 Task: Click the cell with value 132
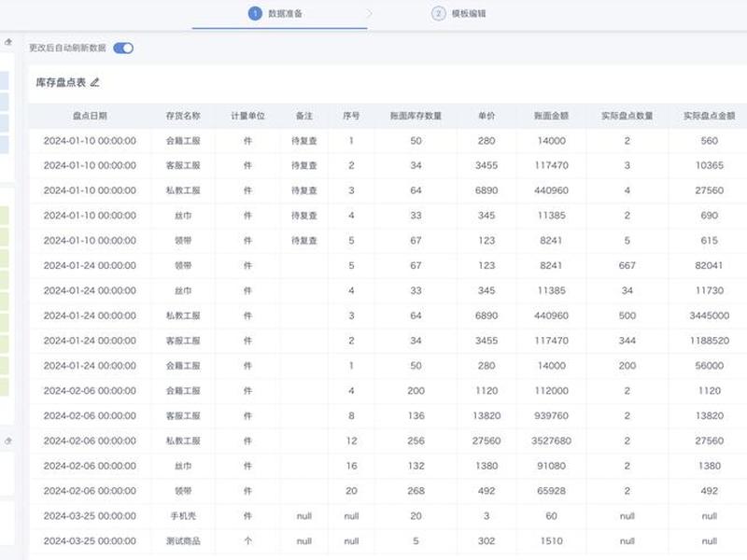416,466
